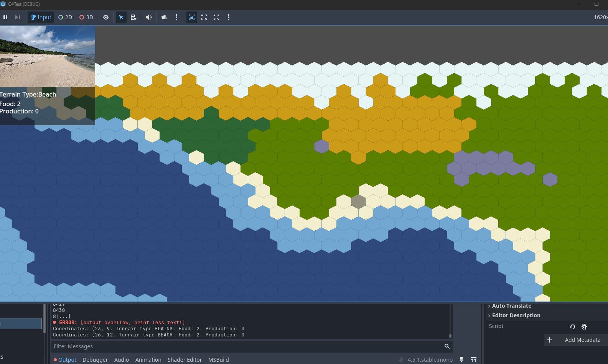
Task: Click the 'Production: 0' info text
Action: (19, 111)
